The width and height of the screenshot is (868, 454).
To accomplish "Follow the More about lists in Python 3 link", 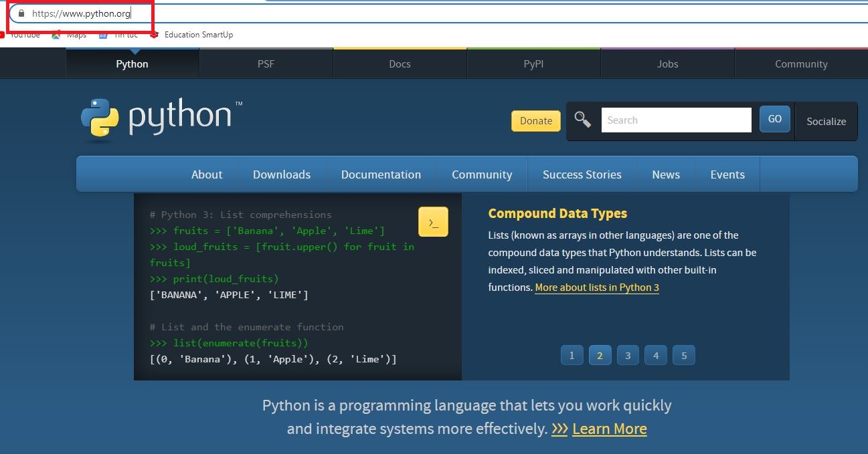I will pyautogui.click(x=597, y=288).
